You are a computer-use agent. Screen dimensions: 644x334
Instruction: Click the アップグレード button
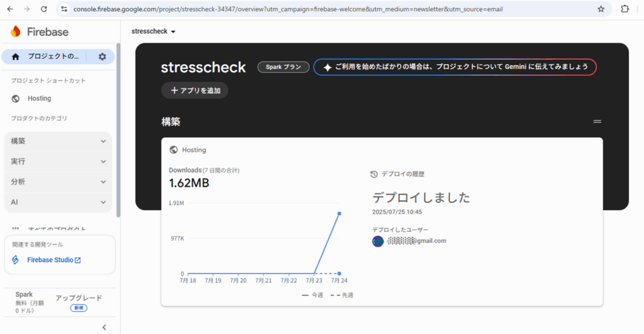coord(79,298)
